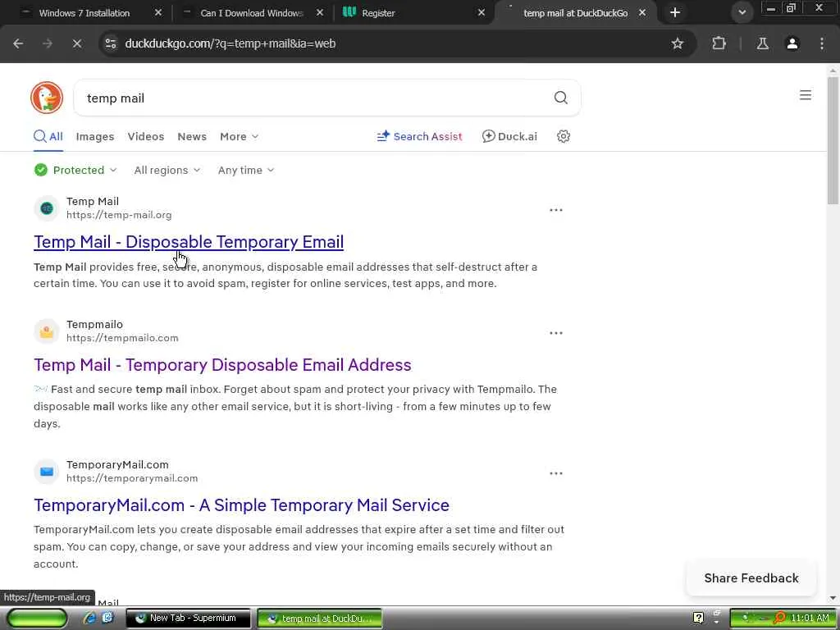
Task: Open the hamburger menu at top right
Action: [806, 95]
